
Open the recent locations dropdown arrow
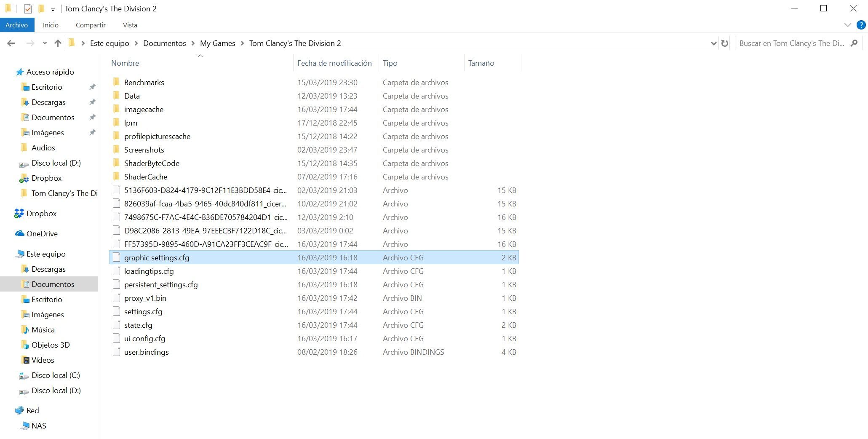tap(45, 43)
